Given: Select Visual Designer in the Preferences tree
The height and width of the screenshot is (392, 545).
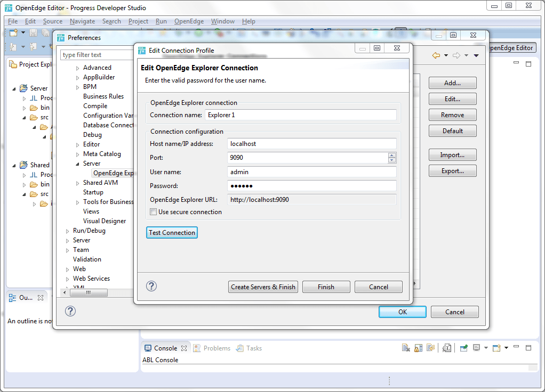Looking at the screenshot, I should 105,221.
